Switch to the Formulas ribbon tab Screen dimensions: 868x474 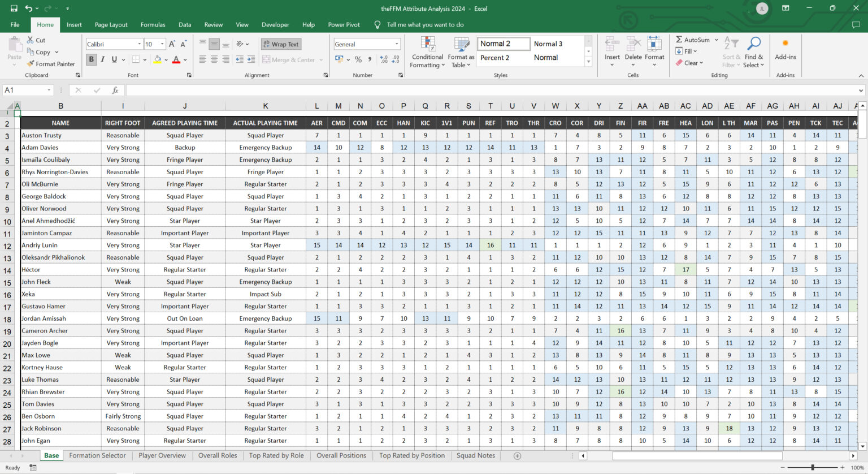[153, 24]
